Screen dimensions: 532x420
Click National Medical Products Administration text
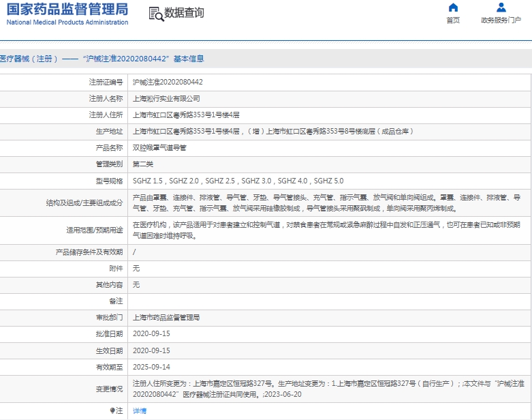click(x=67, y=22)
